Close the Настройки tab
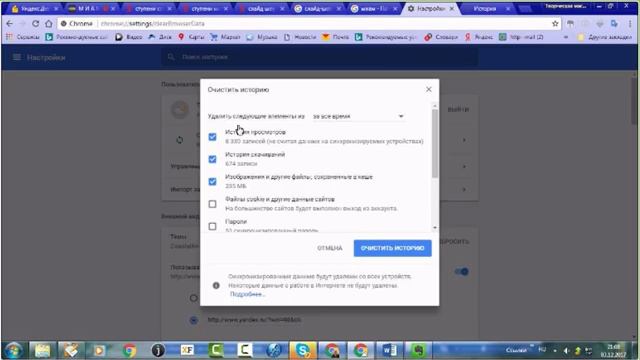Screen dimensions: 640x360 [x=452, y=9]
